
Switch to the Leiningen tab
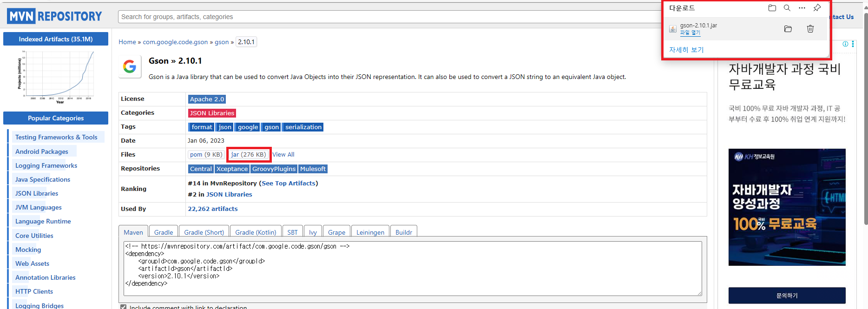tap(370, 232)
